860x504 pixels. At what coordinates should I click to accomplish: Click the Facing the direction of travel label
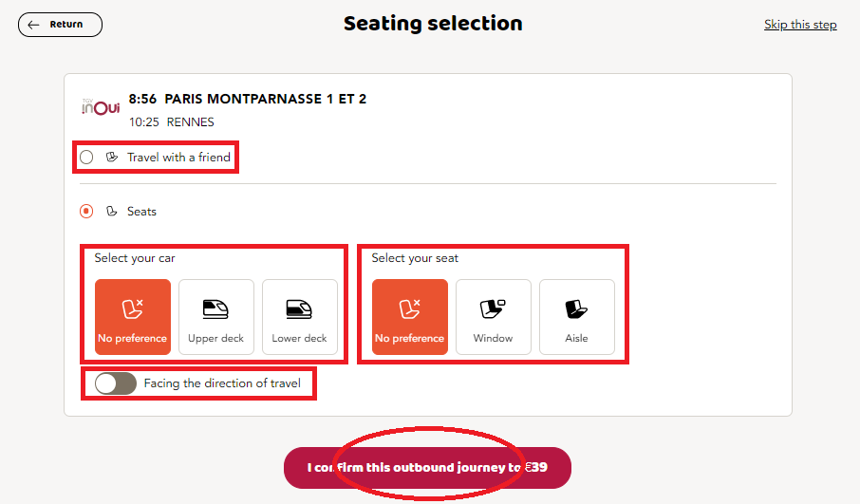point(222,383)
